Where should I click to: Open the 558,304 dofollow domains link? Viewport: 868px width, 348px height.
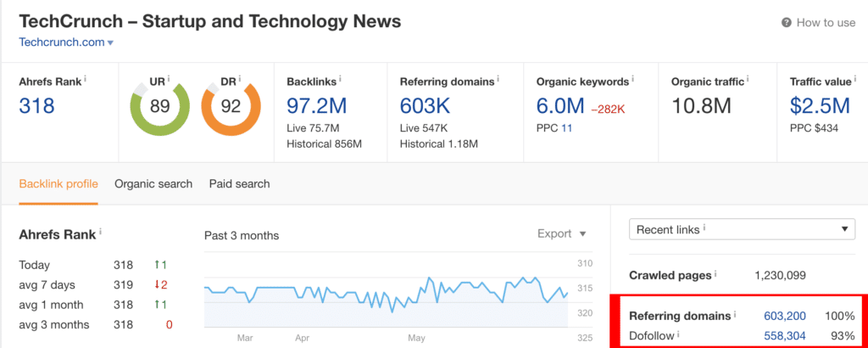(x=784, y=335)
